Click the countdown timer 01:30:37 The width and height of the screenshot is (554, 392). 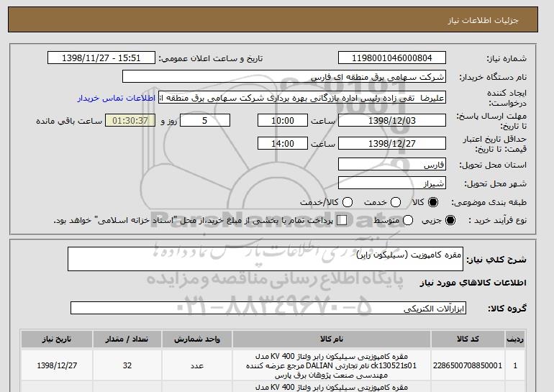click(130, 120)
